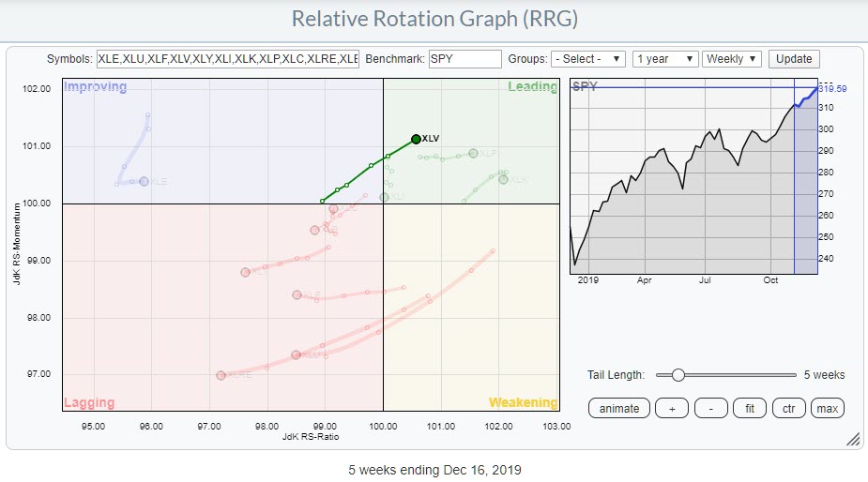Image resolution: width=868 pixels, height=482 pixels.
Task: Focus the Benchmark SPY input field
Action: point(464,59)
